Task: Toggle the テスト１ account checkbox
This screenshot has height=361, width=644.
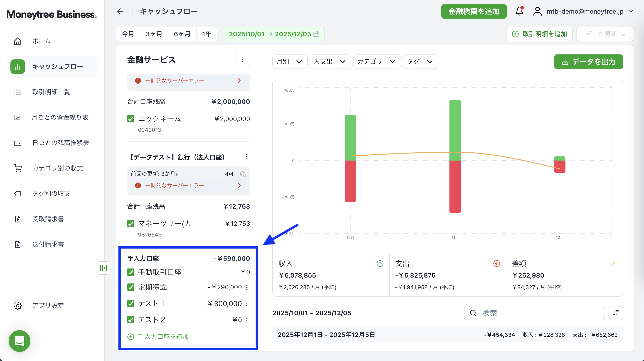Action: pos(131,304)
